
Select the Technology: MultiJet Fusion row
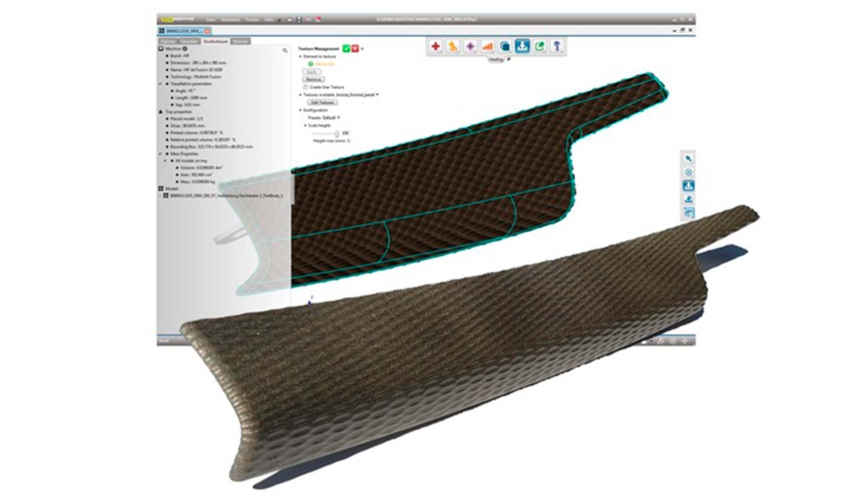pos(196,77)
